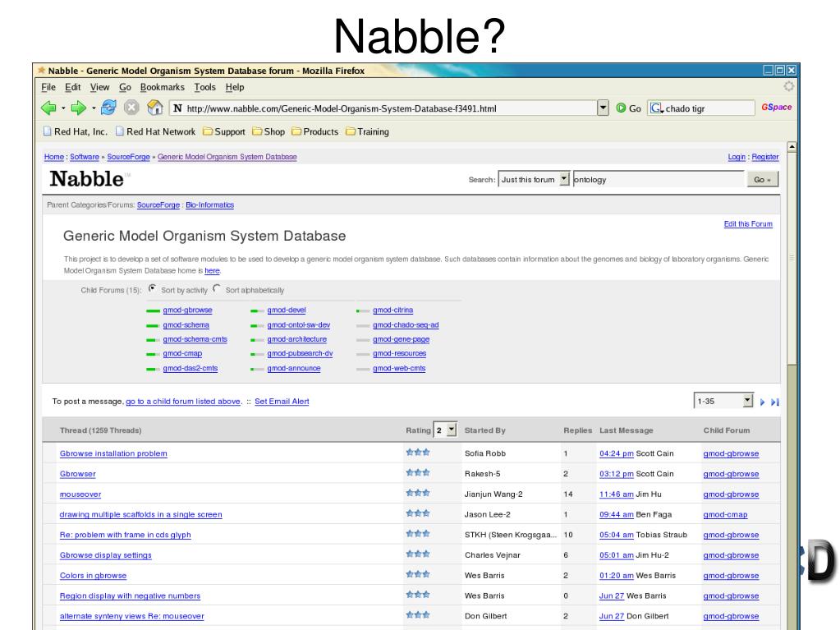840x630 pixels.
Task: Click the green Go button icon
Action: pos(621,108)
